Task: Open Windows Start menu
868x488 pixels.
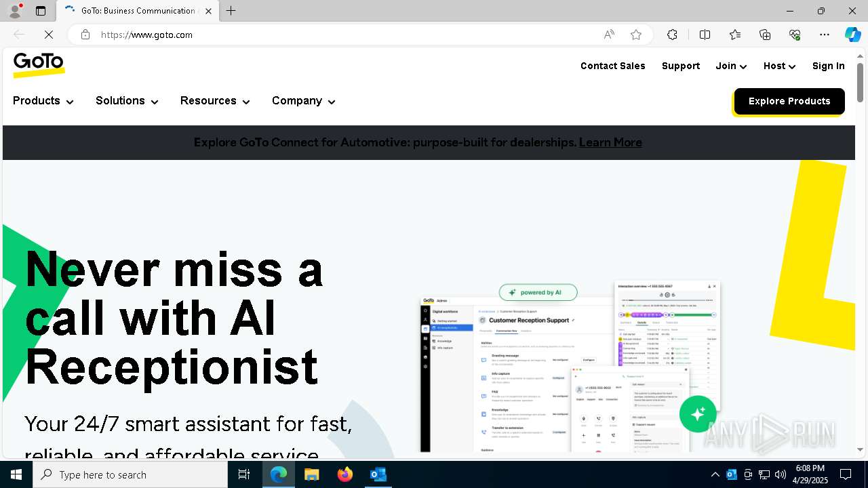Action: (x=16, y=474)
